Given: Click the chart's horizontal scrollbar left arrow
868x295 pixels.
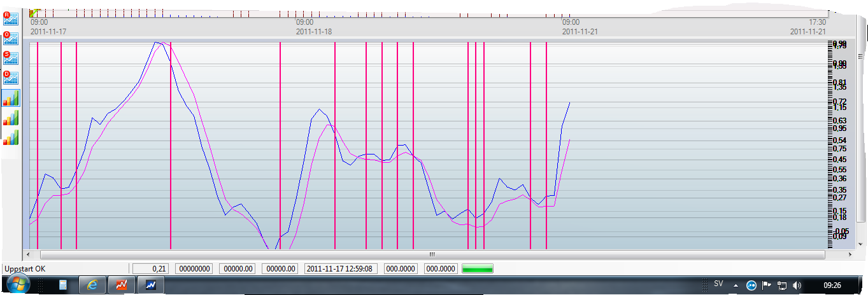Looking at the screenshot, I should coord(27,254).
